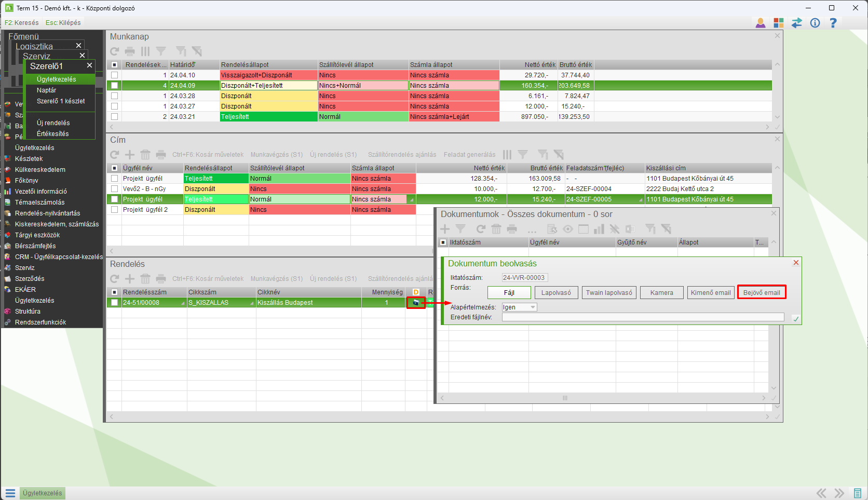Choose Értékesítés in Szerelő1 menu
This screenshot has height=500, width=868.
52,134
